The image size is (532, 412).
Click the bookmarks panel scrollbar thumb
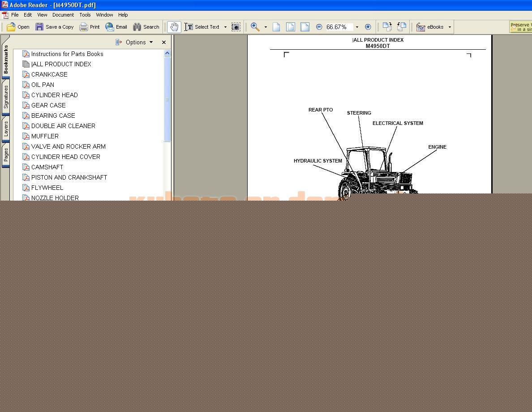pos(167,99)
